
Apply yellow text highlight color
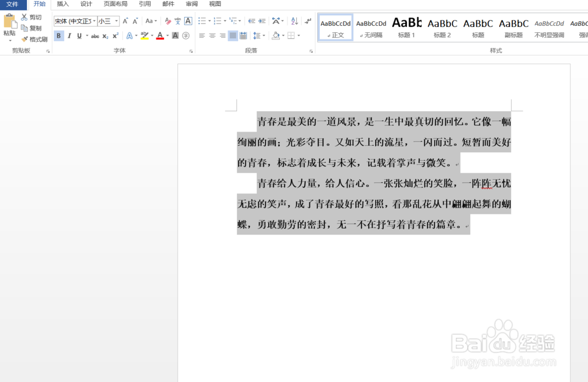145,35
